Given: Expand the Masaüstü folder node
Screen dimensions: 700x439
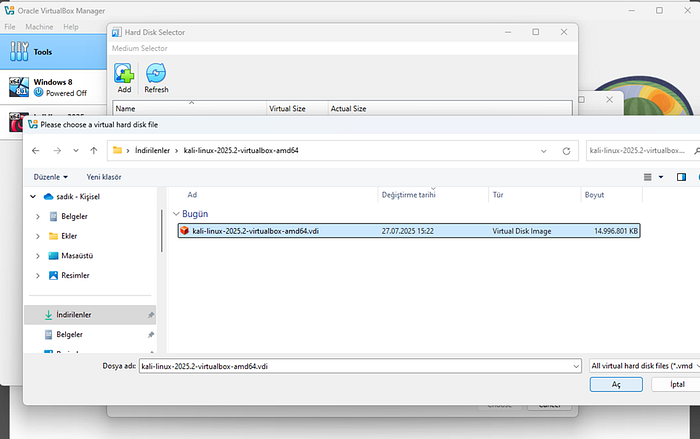Looking at the screenshot, I should 38,256.
